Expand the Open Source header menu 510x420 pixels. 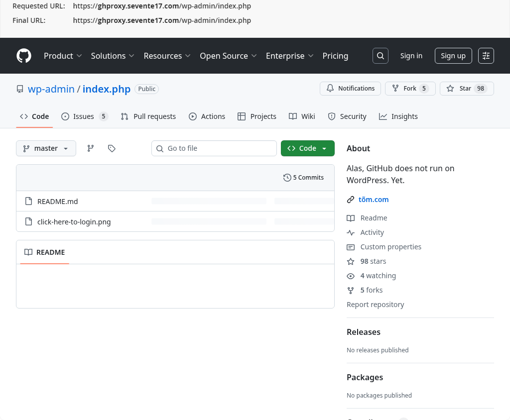pos(228,56)
